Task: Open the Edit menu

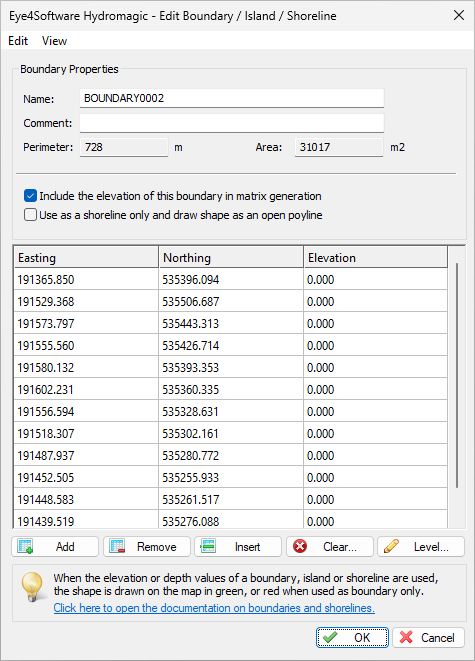Action: point(18,41)
